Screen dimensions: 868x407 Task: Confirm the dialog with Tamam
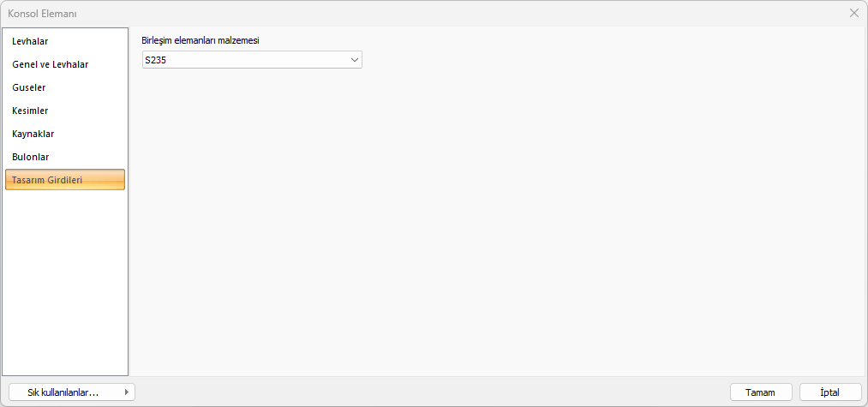point(760,392)
